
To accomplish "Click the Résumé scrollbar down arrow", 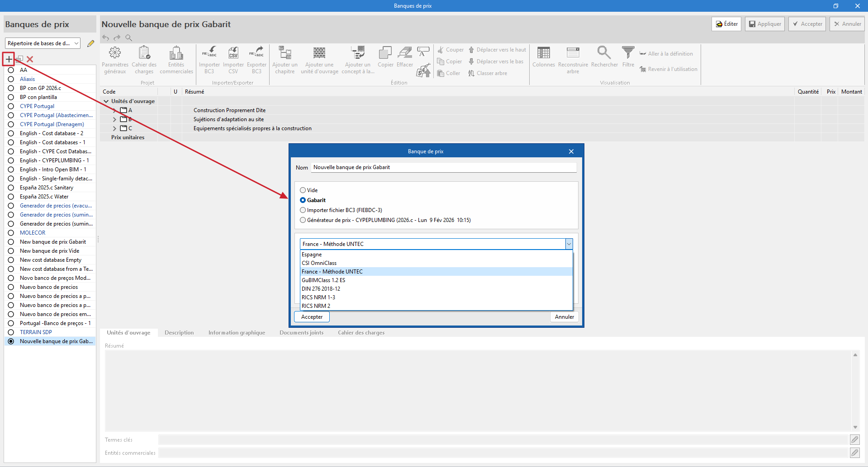I will tap(855, 427).
